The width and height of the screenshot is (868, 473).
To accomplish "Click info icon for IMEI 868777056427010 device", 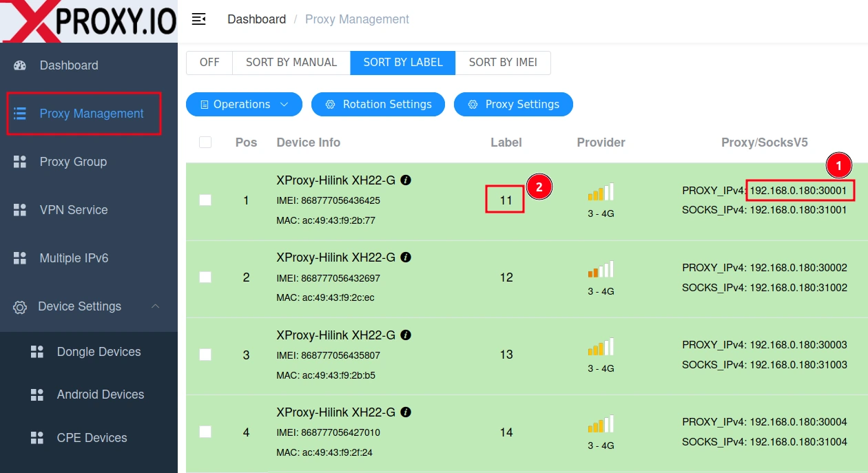I will pyautogui.click(x=406, y=412).
